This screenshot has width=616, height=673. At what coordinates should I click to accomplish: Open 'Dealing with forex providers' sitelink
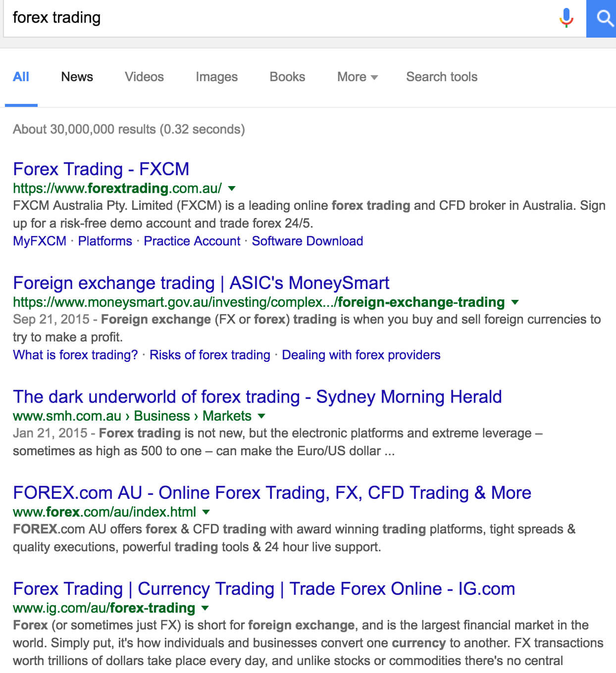(x=361, y=355)
